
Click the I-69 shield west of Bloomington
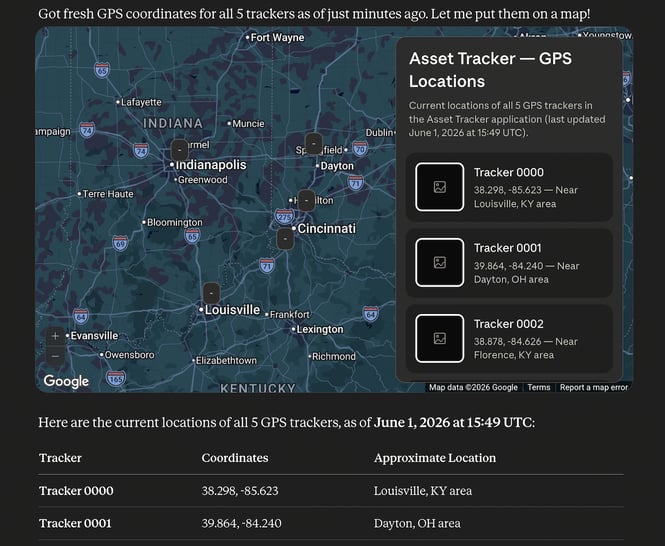click(x=120, y=244)
